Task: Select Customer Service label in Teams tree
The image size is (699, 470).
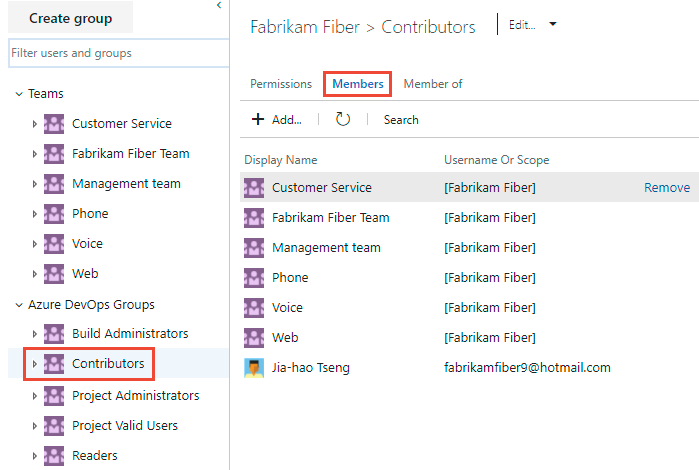Action: click(122, 124)
